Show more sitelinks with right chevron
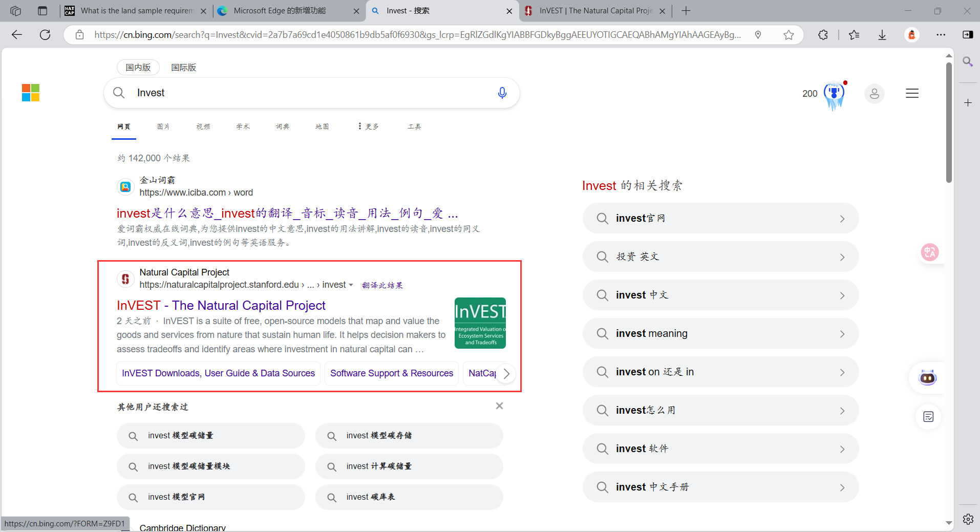 [506, 374]
